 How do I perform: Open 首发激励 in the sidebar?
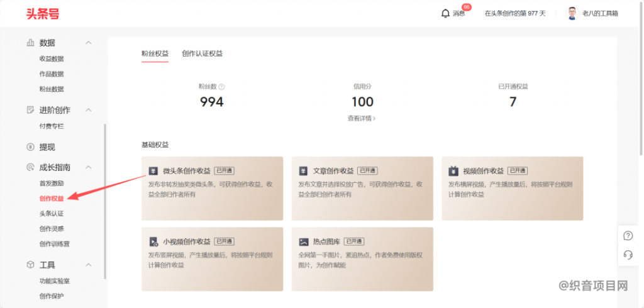click(x=52, y=184)
